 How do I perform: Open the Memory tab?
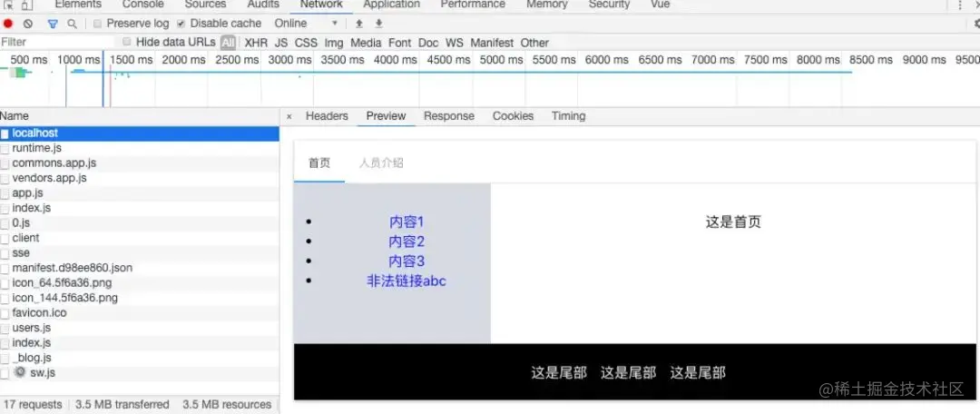(547, 5)
